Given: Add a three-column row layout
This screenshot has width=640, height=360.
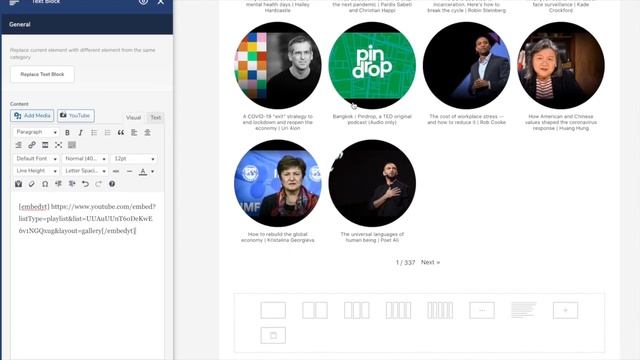Looking at the screenshot, I should pyautogui.click(x=356, y=311).
